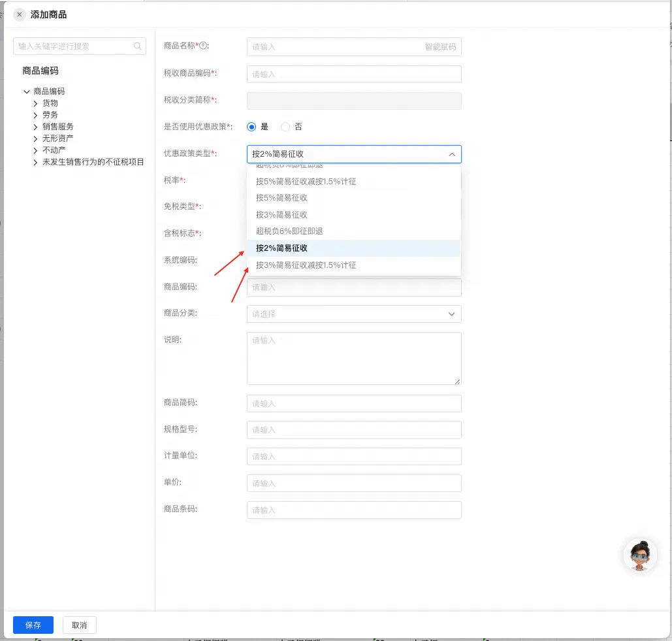
Task: Collapse the 优惠政策类型 dropdown
Action: pyautogui.click(x=452, y=154)
